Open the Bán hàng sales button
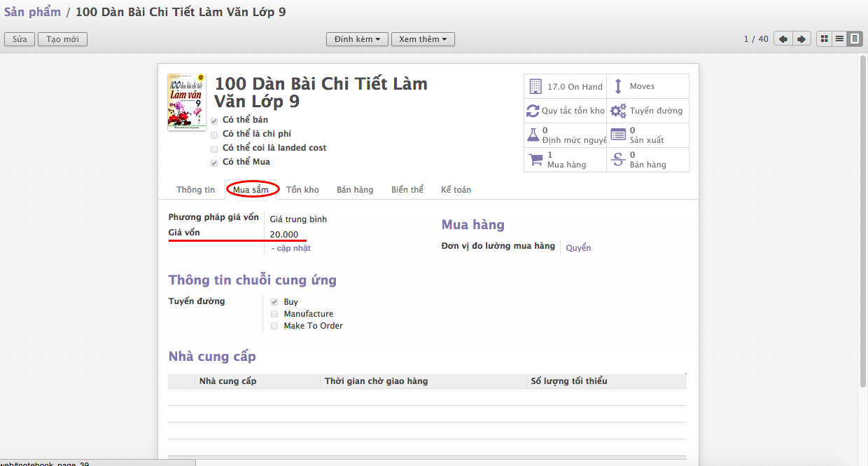Viewport: 868px width, 466px height. coord(647,160)
